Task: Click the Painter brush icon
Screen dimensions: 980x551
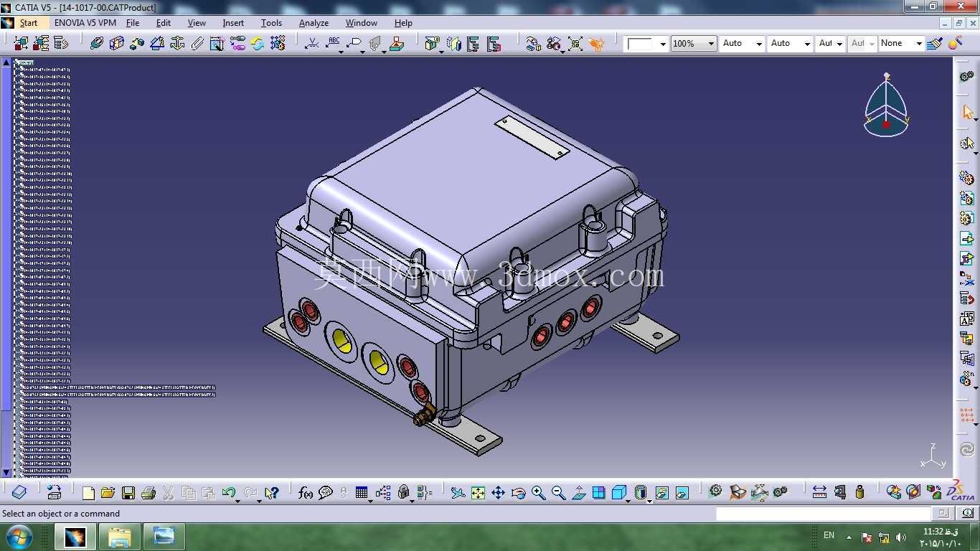Action: coord(933,44)
